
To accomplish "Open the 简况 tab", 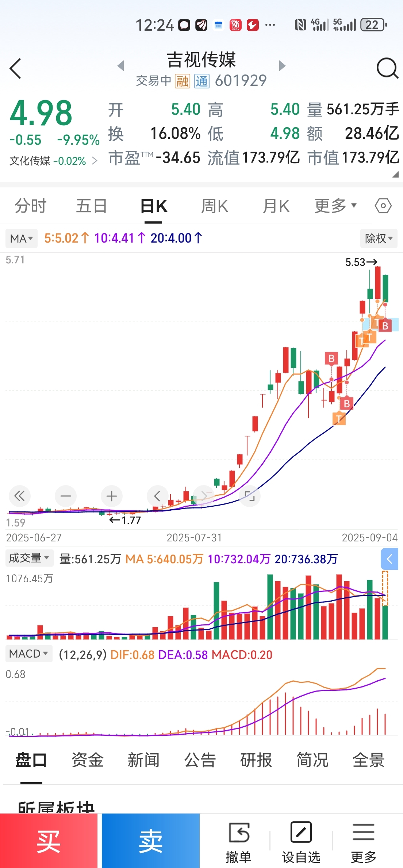I will coord(312,761).
